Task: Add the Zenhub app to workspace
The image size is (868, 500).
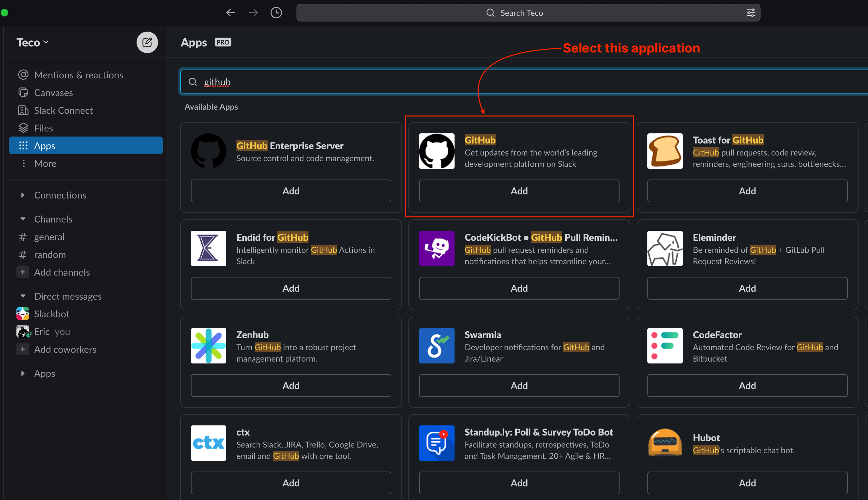Action: coord(290,386)
